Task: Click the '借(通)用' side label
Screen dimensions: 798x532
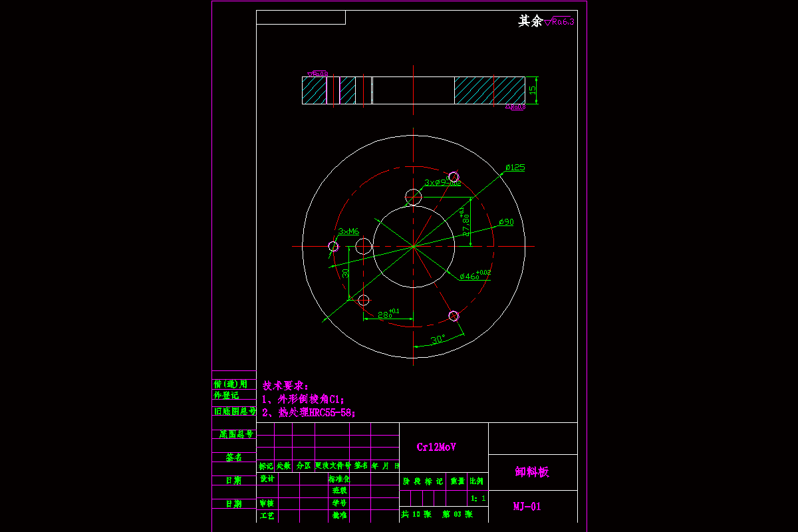Action: (231, 384)
